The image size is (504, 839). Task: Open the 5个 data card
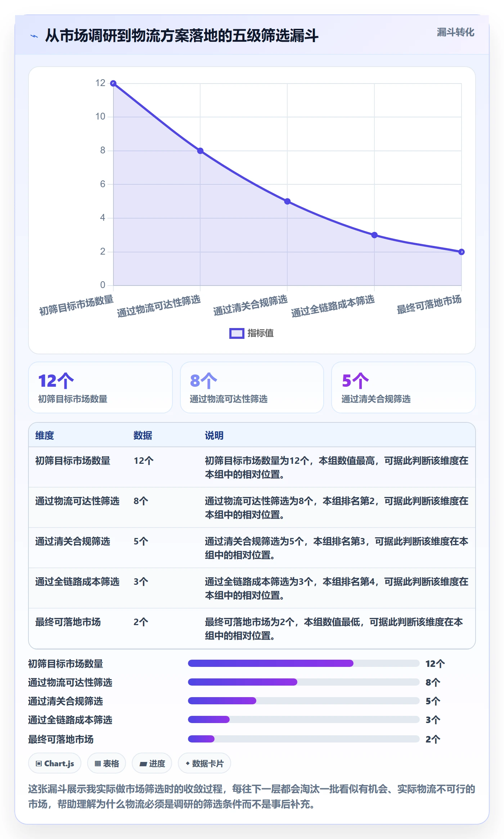(x=403, y=387)
